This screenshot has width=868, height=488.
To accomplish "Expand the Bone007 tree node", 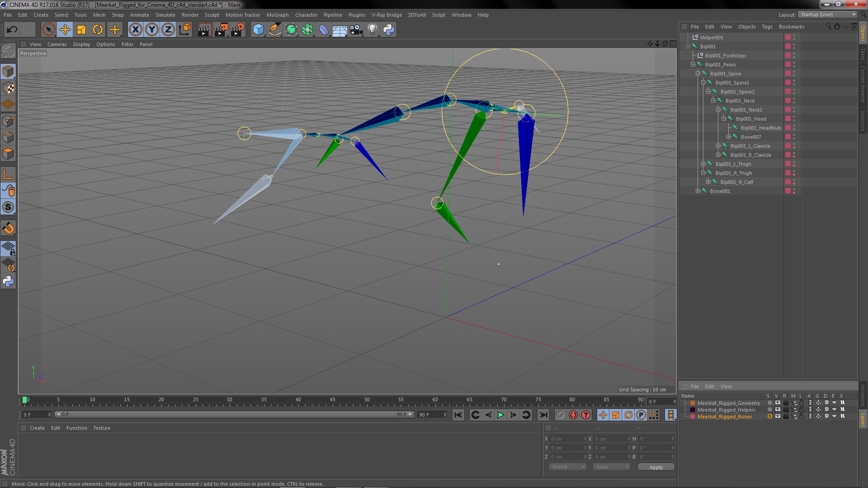I will (728, 137).
